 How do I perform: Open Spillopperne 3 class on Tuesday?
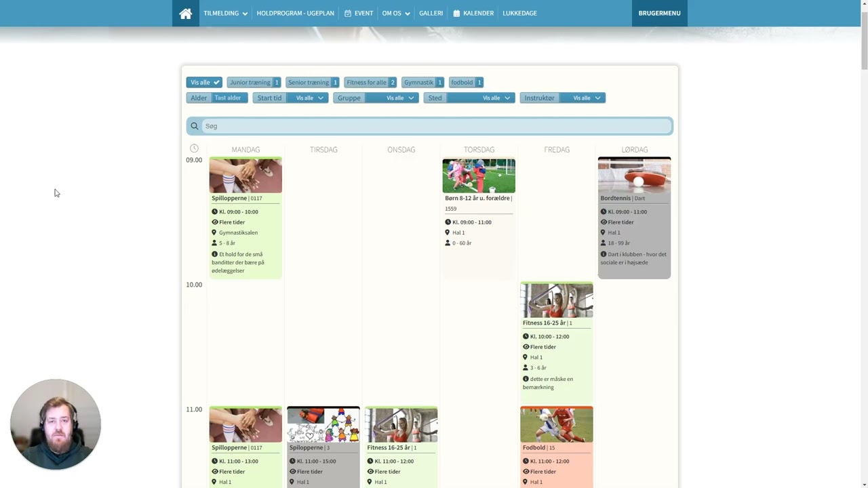coord(323,447)
